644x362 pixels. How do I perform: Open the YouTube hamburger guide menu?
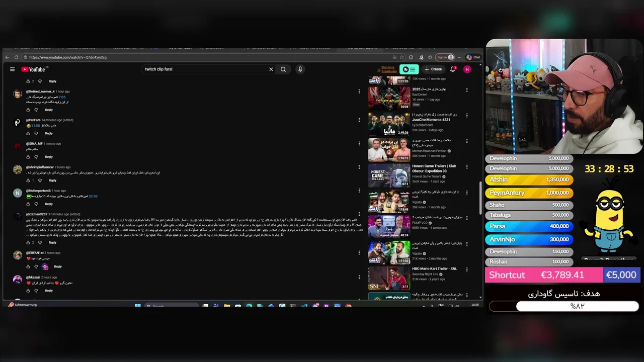pyautogui.click(x=12, y=69)
